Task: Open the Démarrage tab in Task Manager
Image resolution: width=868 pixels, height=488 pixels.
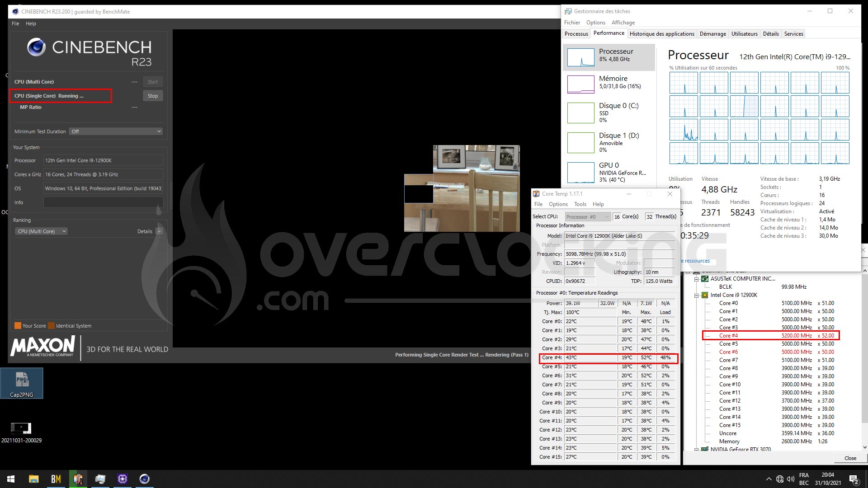Action: [x=713, y=34]
